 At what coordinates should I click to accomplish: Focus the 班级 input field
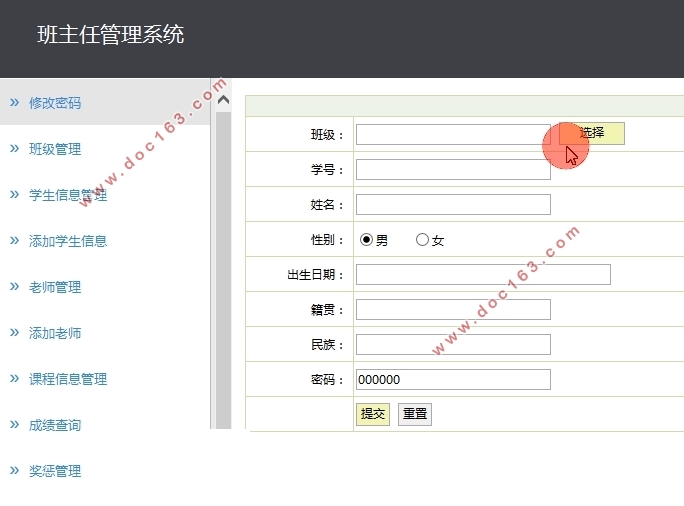453,134
